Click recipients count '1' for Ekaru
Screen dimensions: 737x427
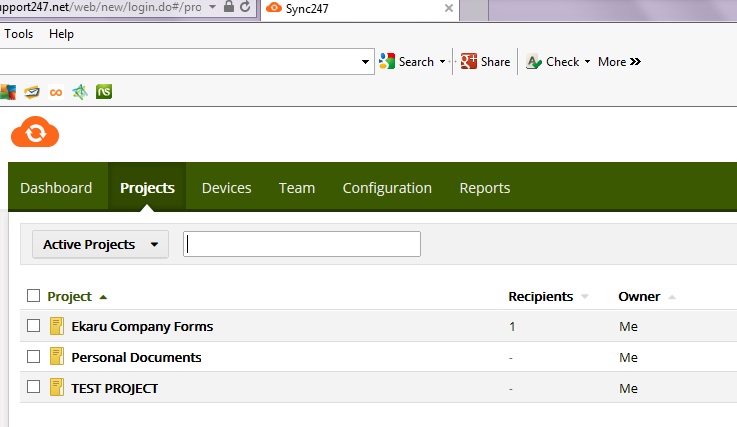click(512, 326)
